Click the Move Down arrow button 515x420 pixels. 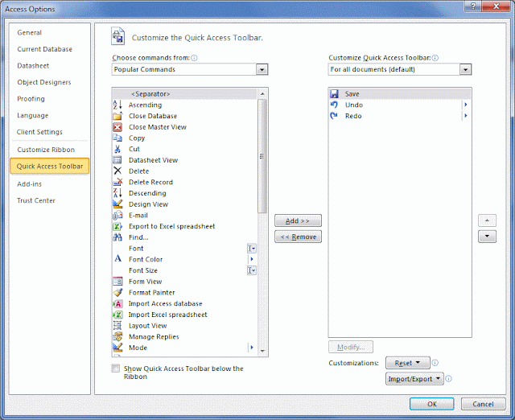[x=487, y=237]
